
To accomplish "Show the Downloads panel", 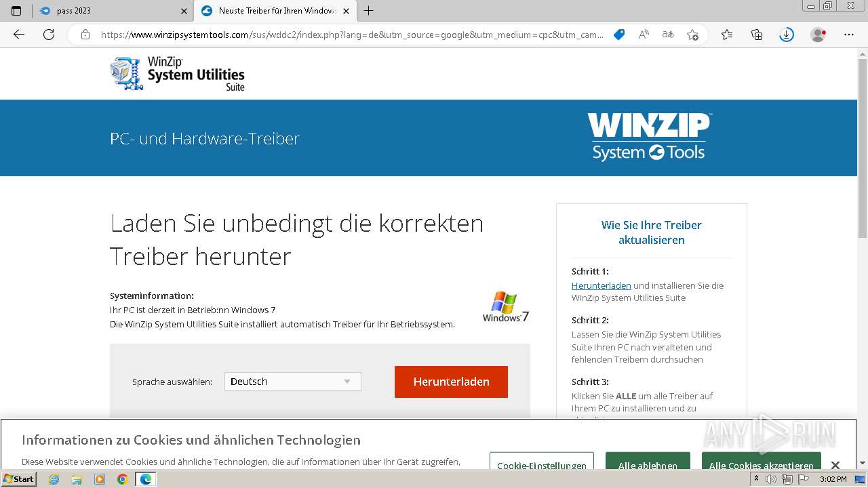I will click(x=787, y=35).
